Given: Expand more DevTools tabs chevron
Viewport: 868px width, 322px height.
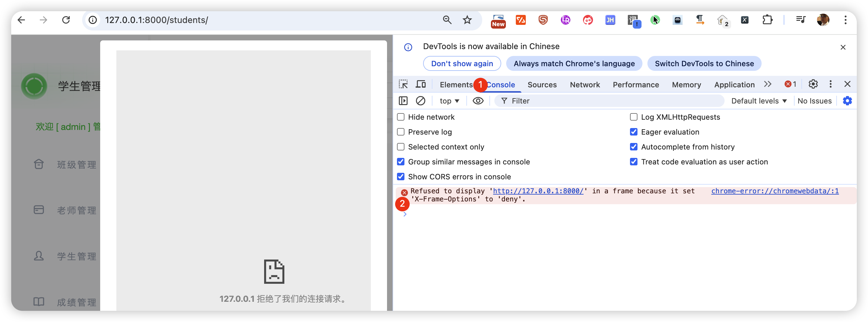Looking at the screenshot, I should tap(768, 84).
